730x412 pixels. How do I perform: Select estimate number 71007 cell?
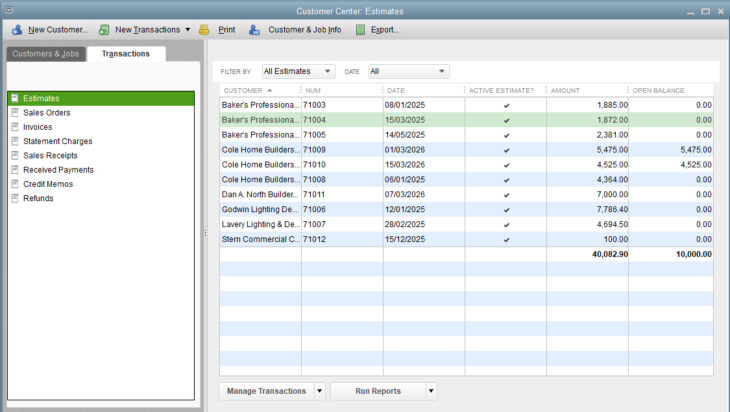[x=342, y=224]
